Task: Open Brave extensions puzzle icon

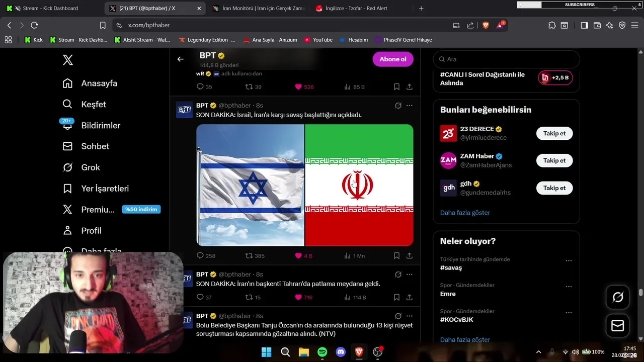Action: tap(552, 25)
